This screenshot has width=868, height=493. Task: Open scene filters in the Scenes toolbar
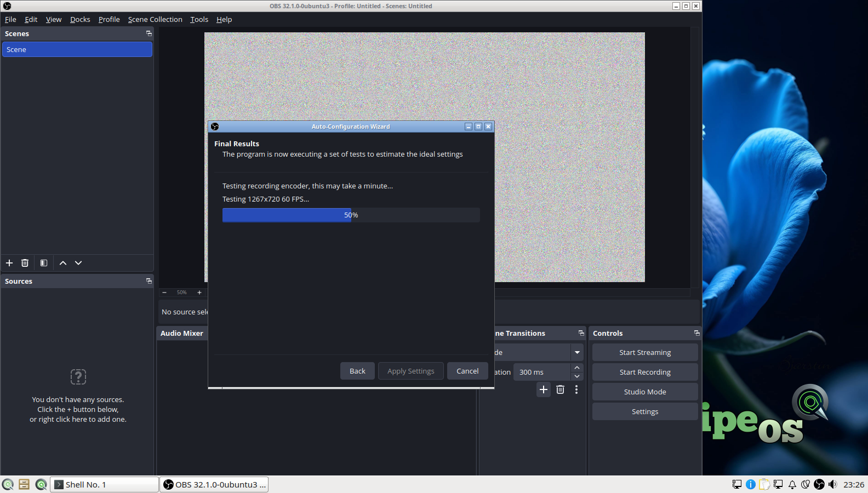[44, 263]
